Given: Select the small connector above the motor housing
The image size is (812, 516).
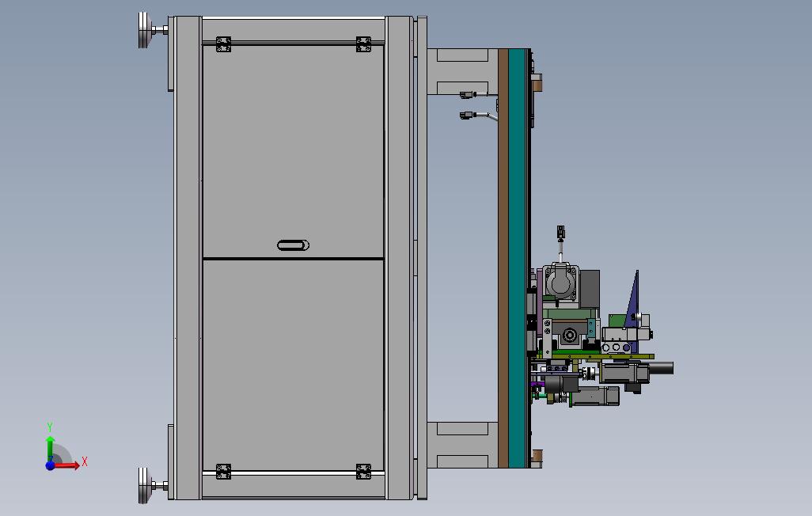Looking at the screenshot, I should [x=561, y=233].
